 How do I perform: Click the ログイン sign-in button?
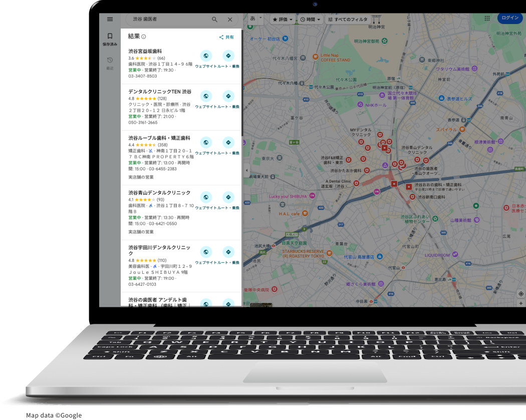(510, 18)
